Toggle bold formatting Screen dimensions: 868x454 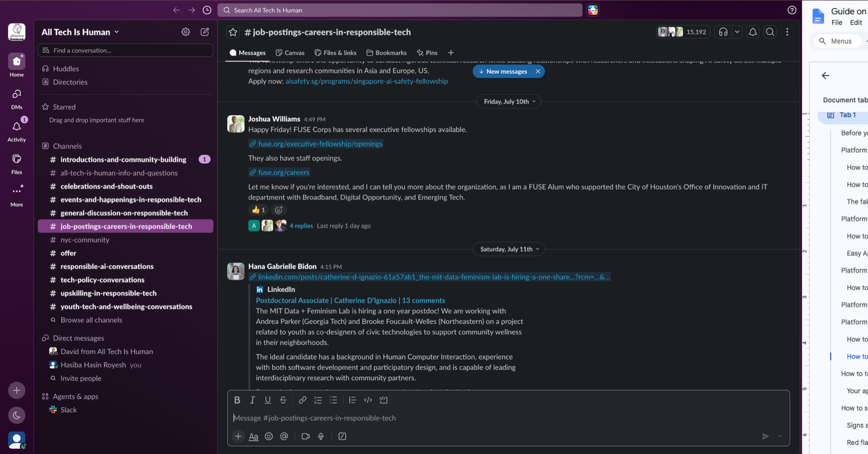237,400
